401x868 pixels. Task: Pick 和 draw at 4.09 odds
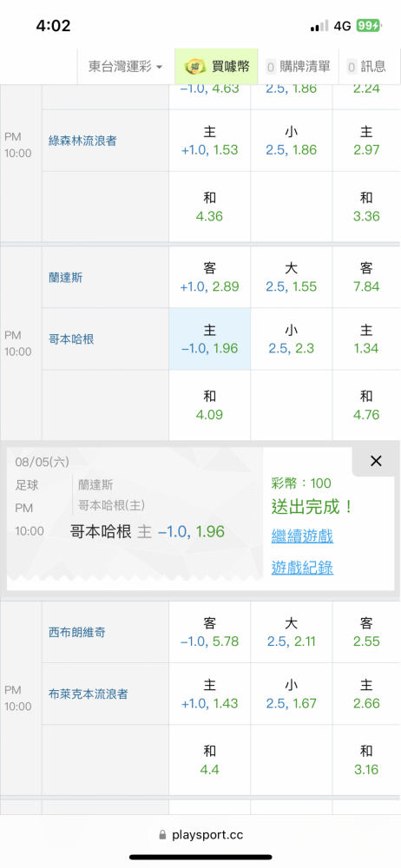pyautogui.click(x=209, y=405)
